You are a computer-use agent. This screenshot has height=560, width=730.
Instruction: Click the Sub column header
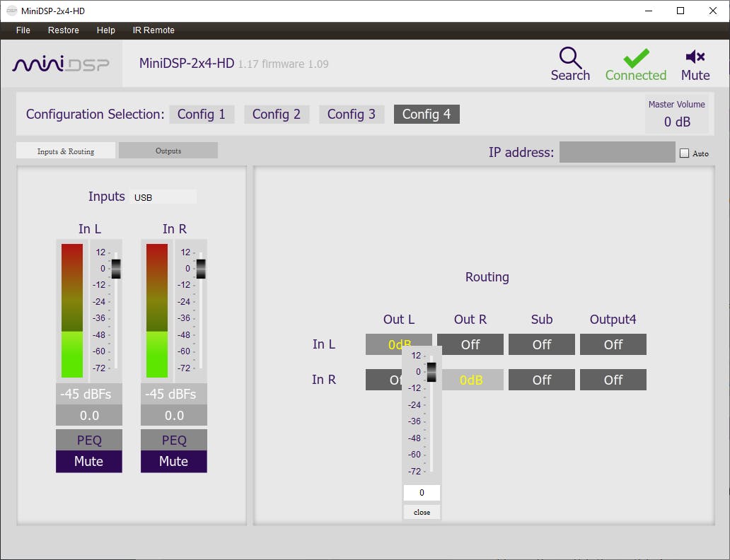tap(541, 320)
